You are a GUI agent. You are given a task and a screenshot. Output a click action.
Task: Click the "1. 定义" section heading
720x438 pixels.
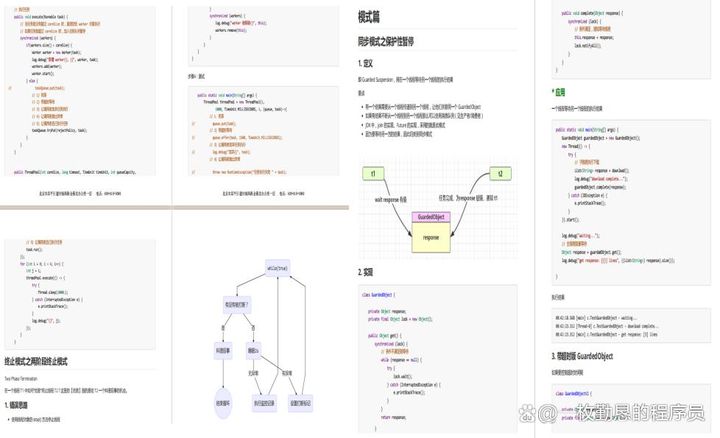point(366,63)
